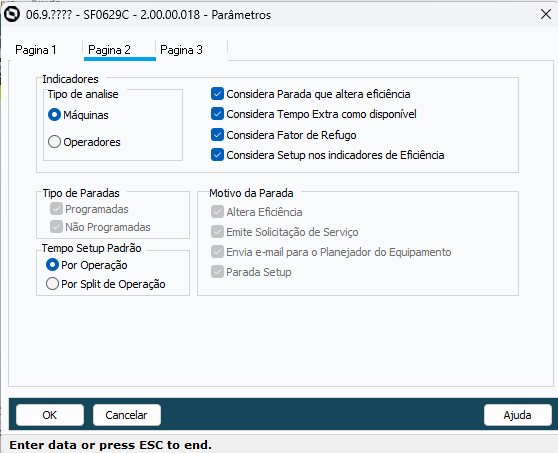Click the Motivo da Parada label
The height and width of the screenshot is (453, 558).
coord(251,193)
